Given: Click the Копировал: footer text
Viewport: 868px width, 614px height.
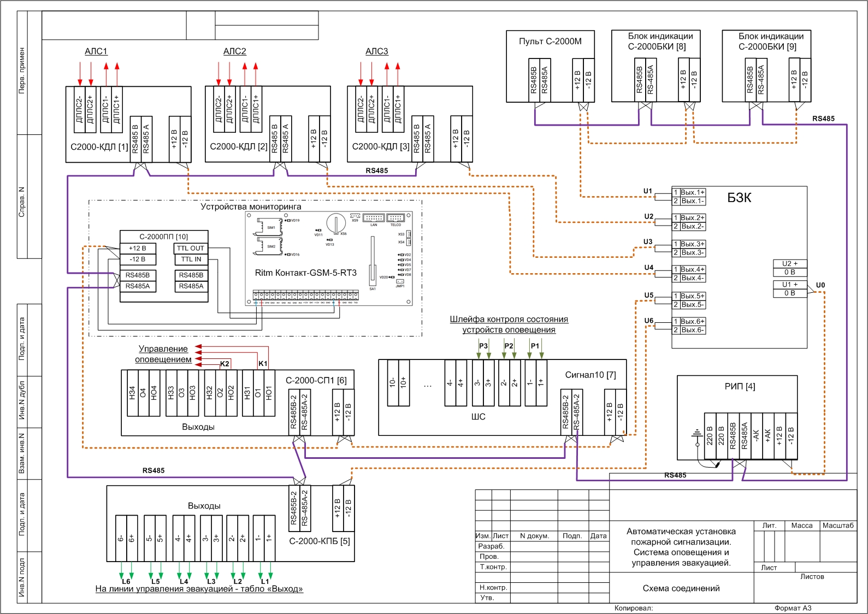Looking at the screenshot, I should pyautogui.click(x=634, y=609).
